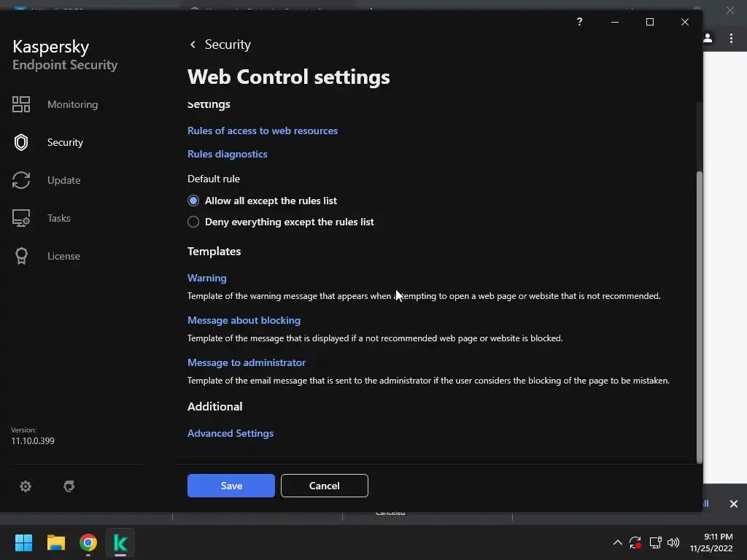Open the License menu item
The height and width of the screenshot is (560, 747).
63,256
